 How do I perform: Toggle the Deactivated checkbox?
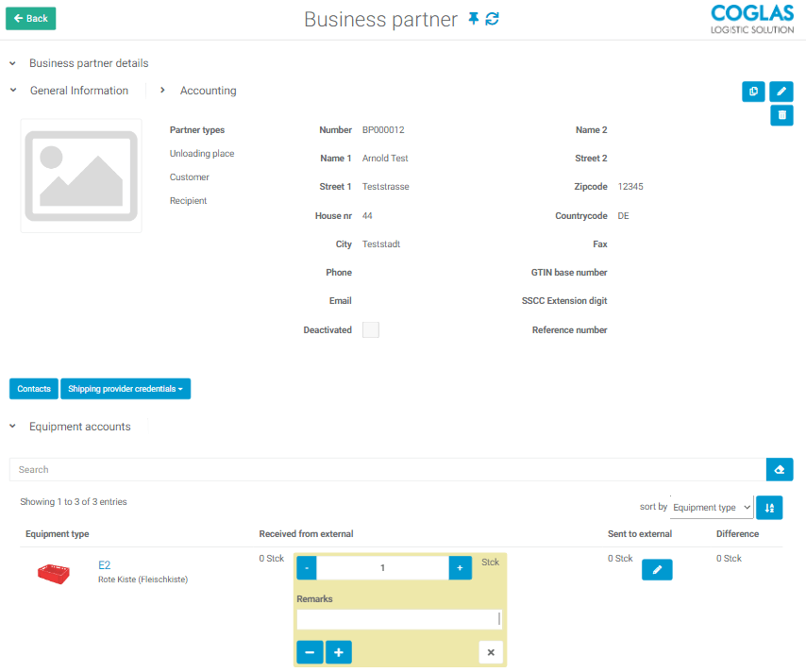(371, 330)
